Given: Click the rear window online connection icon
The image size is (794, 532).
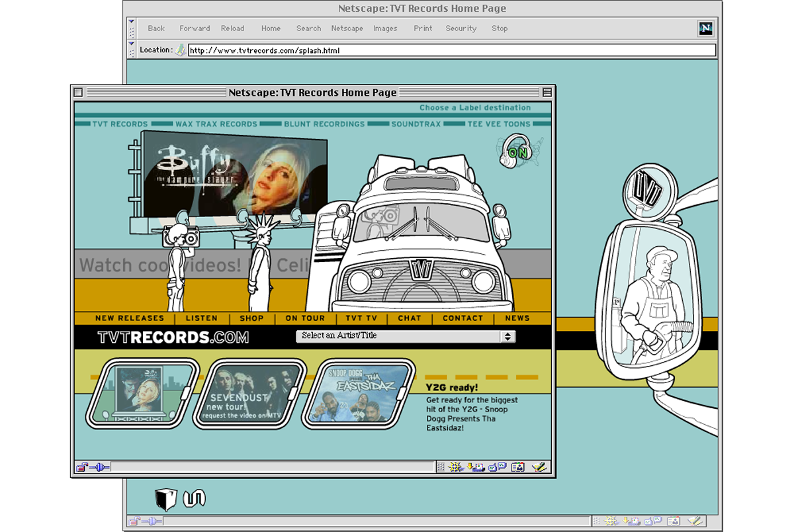Looking at the screenshot, I should pos(152,521).
